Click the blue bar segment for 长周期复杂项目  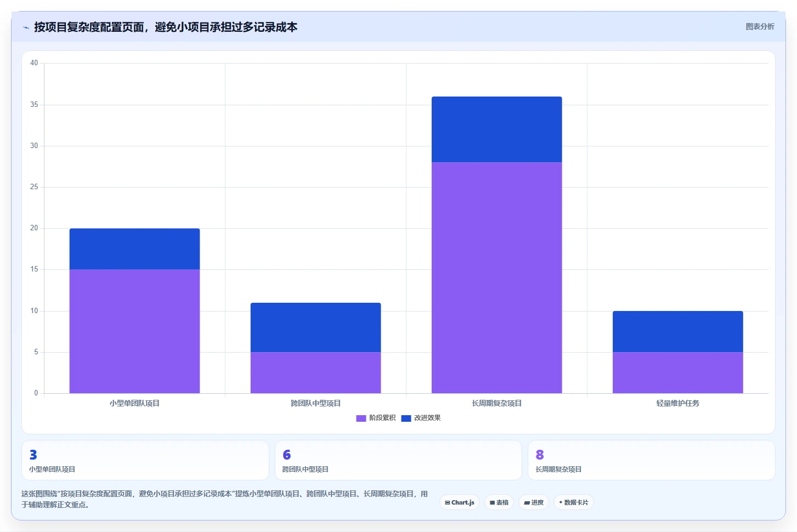click(x=496, y=129)
